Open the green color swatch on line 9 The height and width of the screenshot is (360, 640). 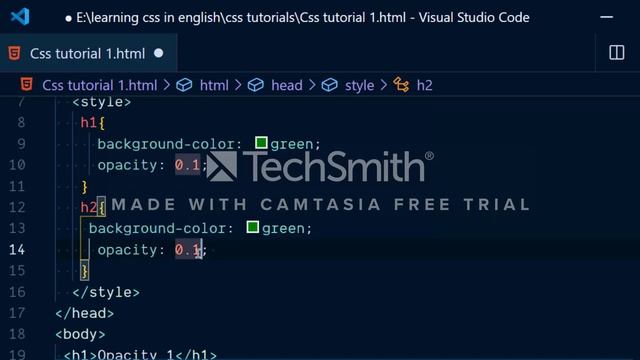tap(261, 142)
